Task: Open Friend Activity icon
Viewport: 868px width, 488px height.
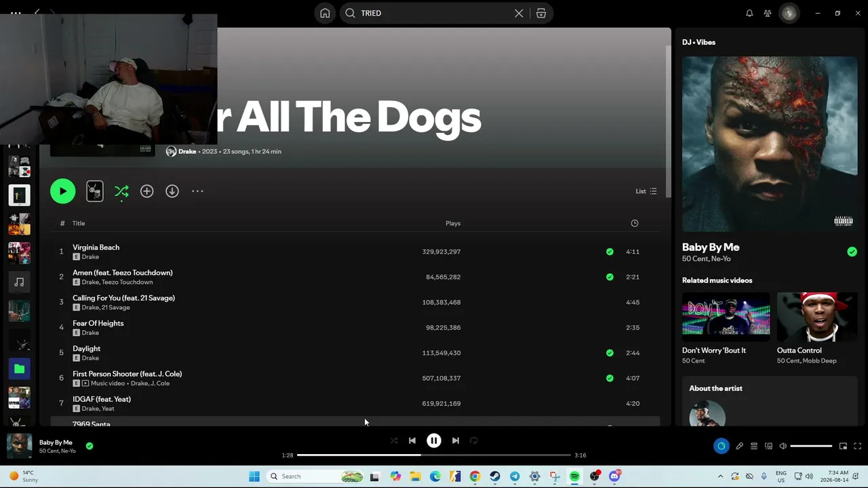Action: 768,13
